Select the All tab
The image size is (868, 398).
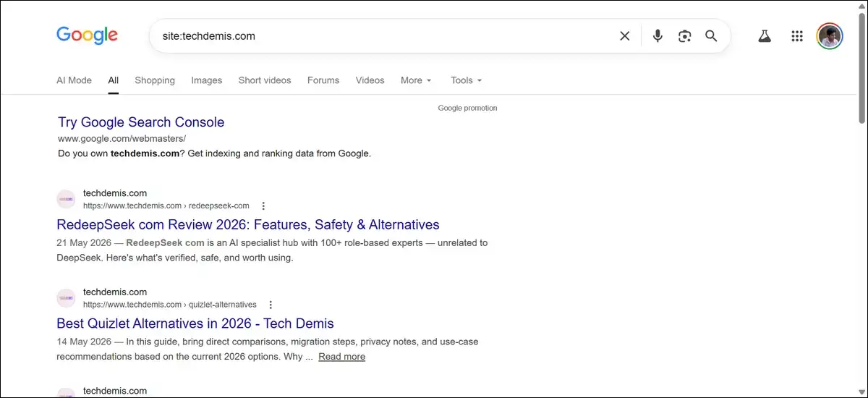114,80
